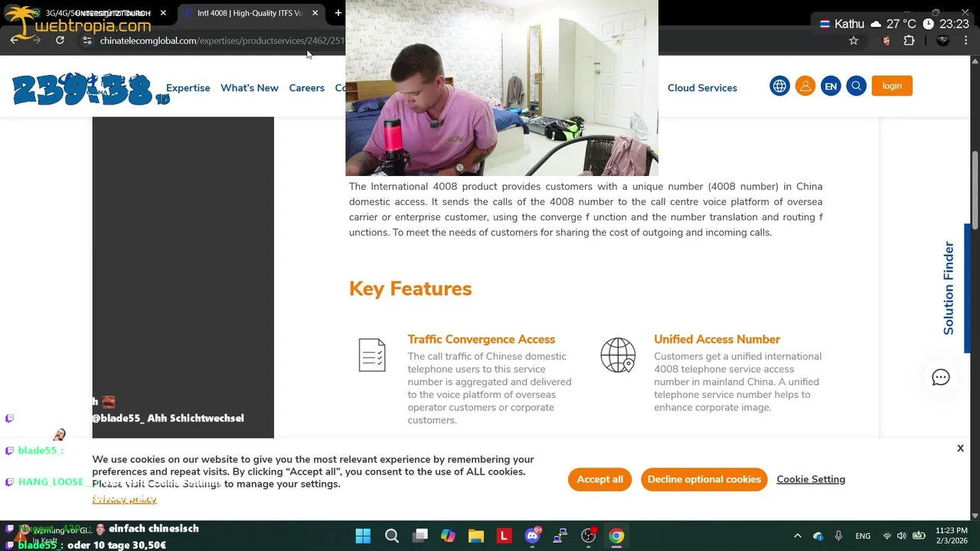Open the Expertise menu

(188, 88)
